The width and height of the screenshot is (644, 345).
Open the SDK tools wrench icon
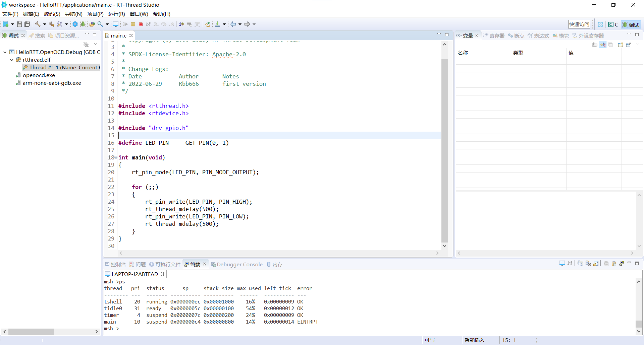(60, 24)
